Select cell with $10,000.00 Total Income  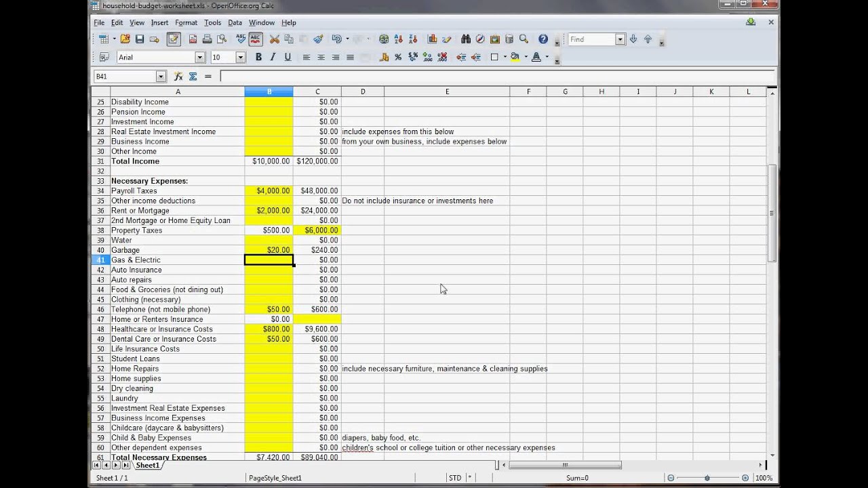269,161
